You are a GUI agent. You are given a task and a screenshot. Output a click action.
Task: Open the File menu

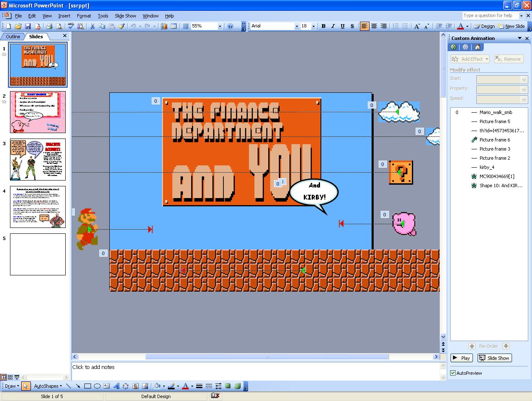pyautogui.click(x=18, y=16)
